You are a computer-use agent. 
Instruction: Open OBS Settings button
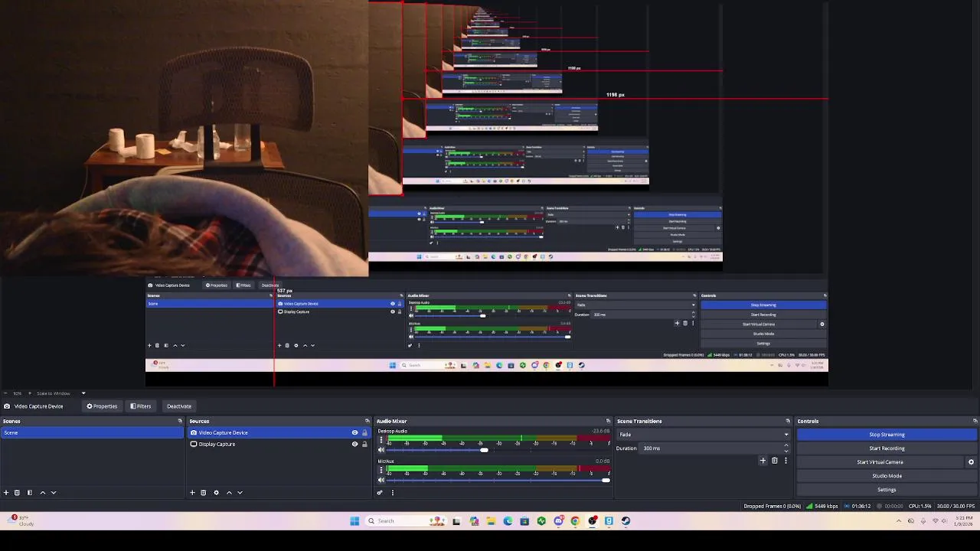[887, 490]
